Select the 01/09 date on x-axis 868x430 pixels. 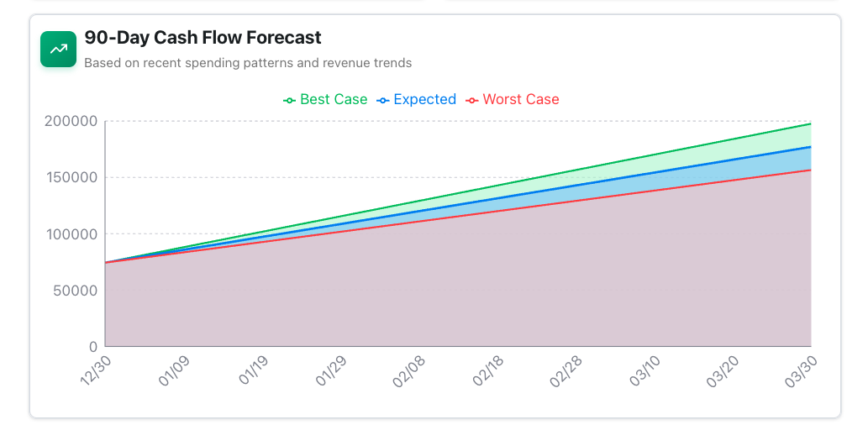(x=174, y=370)
